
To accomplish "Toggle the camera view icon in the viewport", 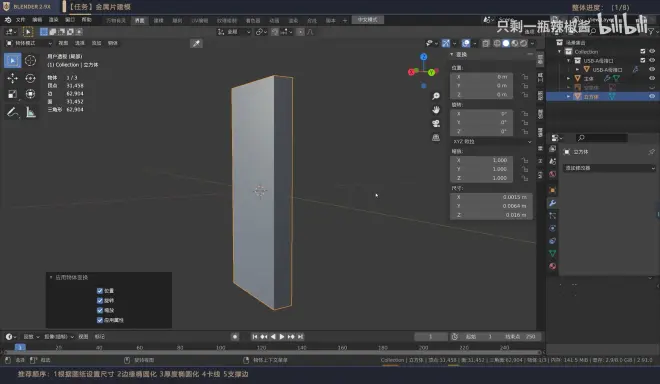I will 436,123.
